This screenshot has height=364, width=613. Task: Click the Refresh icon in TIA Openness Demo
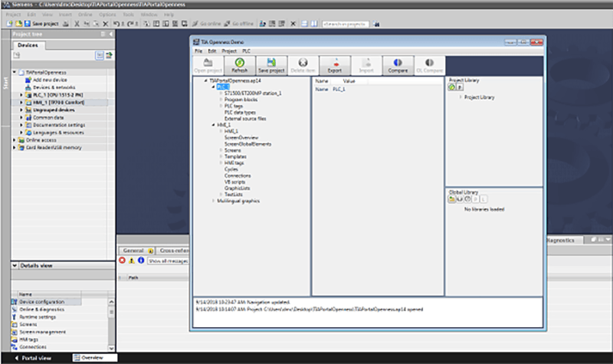[x=239, y=63]
